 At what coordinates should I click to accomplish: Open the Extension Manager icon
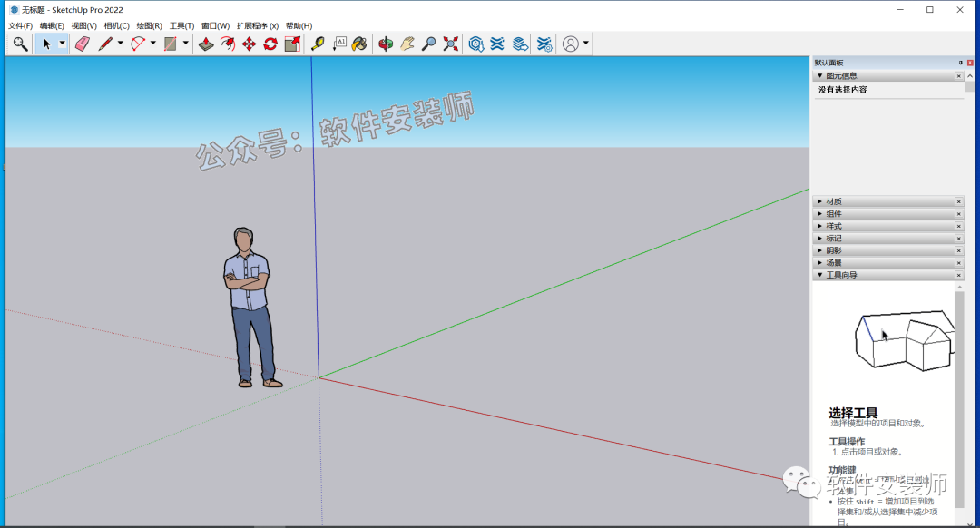[544, 44]
